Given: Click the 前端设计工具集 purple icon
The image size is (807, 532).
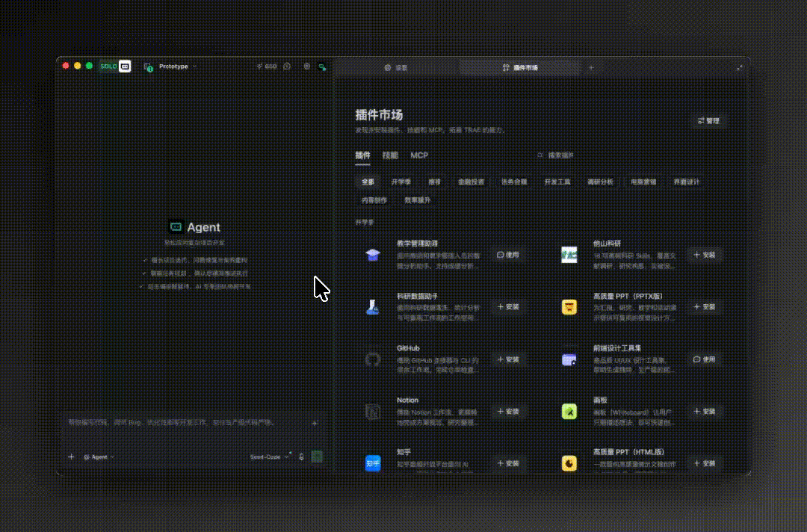Looking at the screenshot, I should click(x=569, y=359).
